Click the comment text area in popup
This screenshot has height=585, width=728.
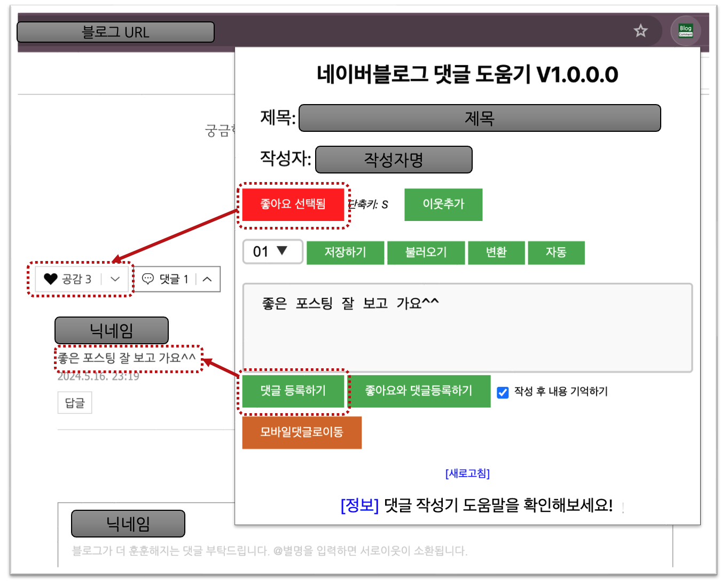pos(467,328)
